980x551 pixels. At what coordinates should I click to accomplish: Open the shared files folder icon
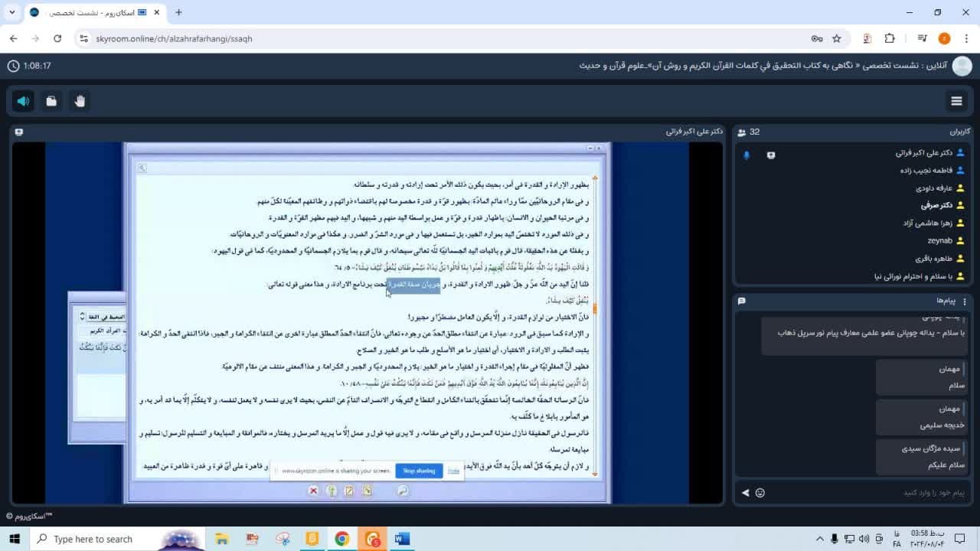coord(51,101)
